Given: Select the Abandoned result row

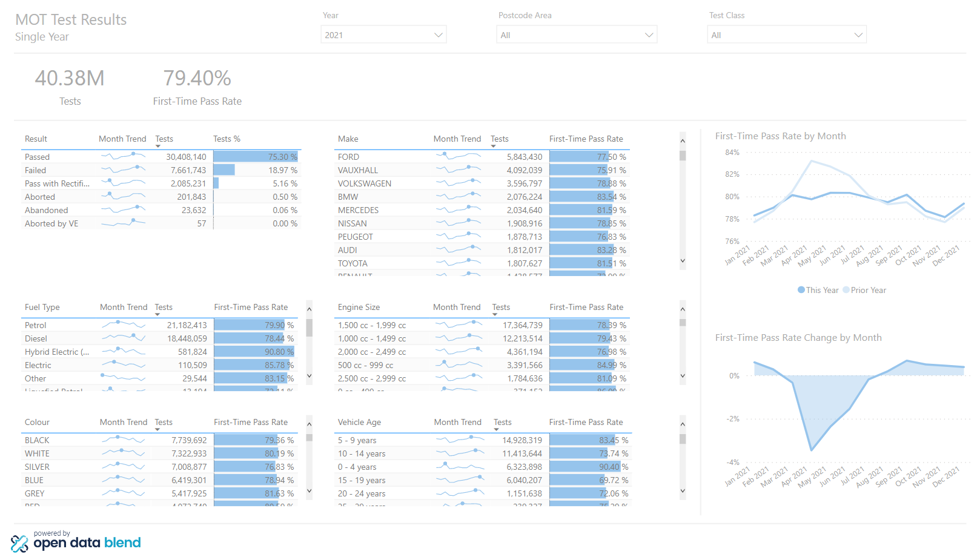Looking at the screenshot, I should tap(161, 210).
